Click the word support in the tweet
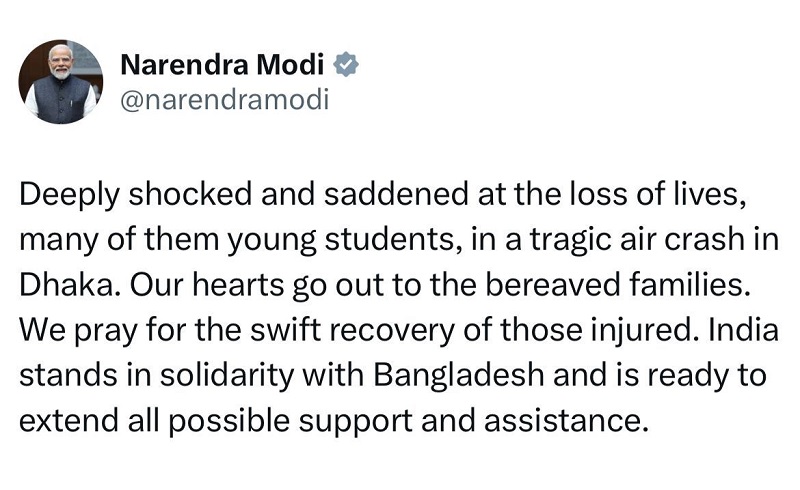 click(356, 422)
